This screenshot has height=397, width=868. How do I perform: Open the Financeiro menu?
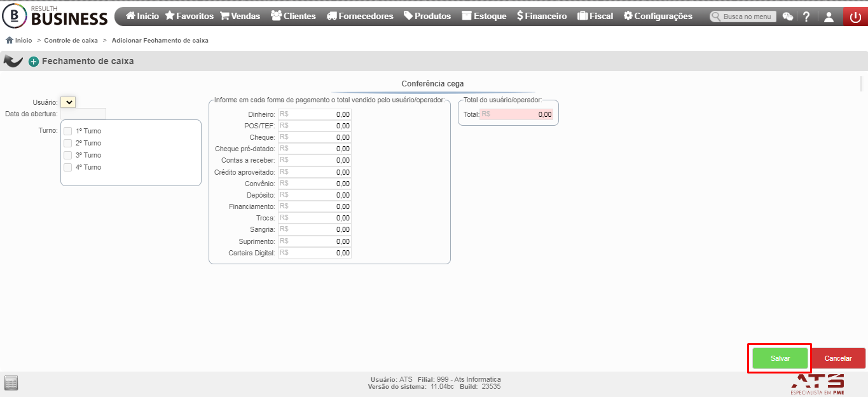click(542, 16)
